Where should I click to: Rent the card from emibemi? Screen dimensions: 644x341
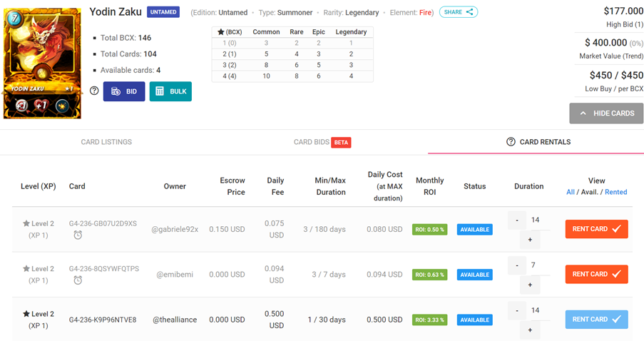596,274
